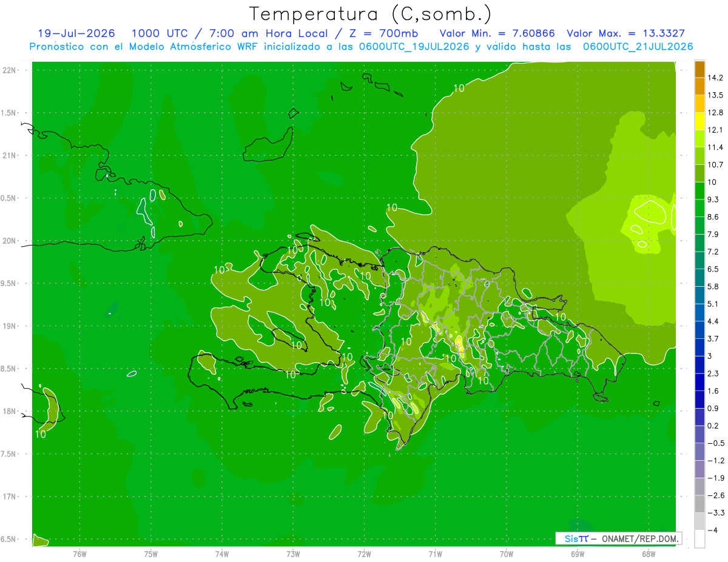
Task: Click the "6.5N" latitude label
Action: 9,539
